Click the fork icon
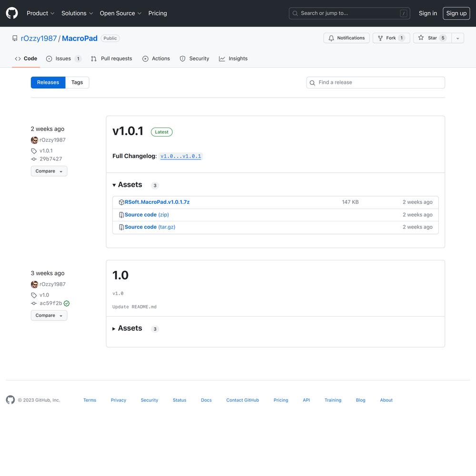Viewport: 476px width, 476px height. 380,38
